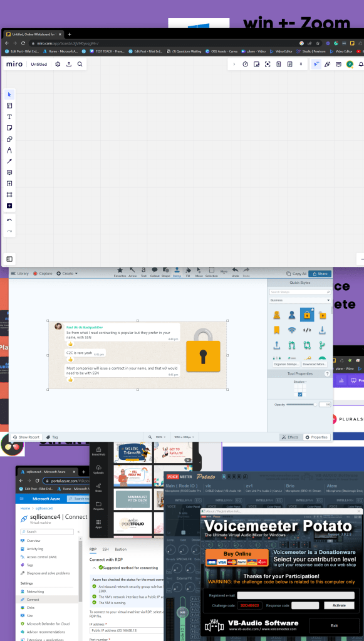Select the Shapes tool in Miro's toolbar

[x=9, y=139]
